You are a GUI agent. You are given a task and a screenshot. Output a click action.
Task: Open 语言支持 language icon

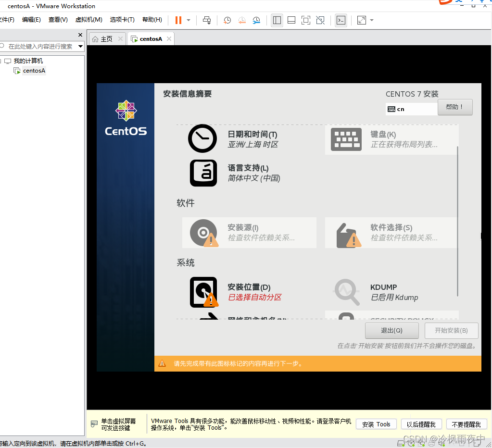pos(203,173)
